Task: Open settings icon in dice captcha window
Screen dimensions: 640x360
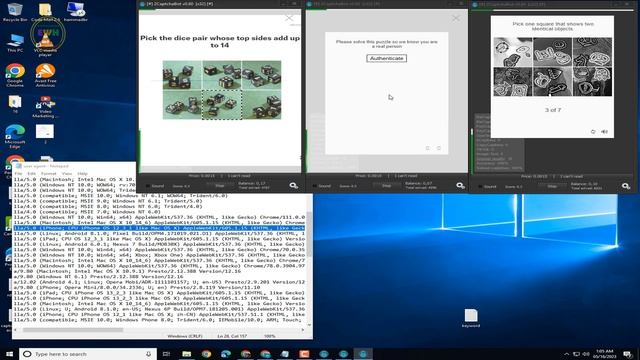Action: [293, 186]
